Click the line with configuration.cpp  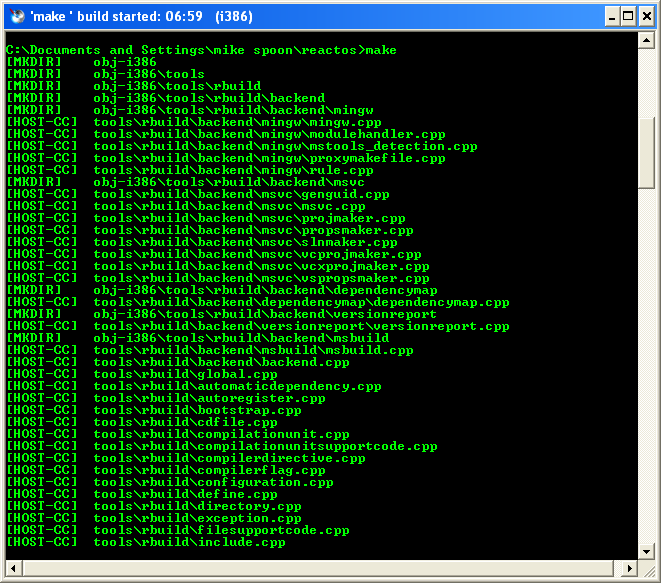pos(170,483)
